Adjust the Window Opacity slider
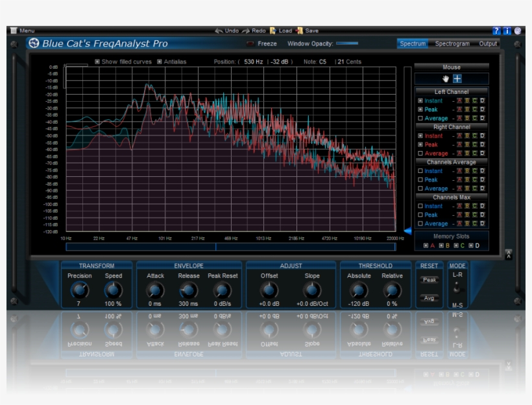532x405 pixels. pyautogui.click(x=347, y=43)
